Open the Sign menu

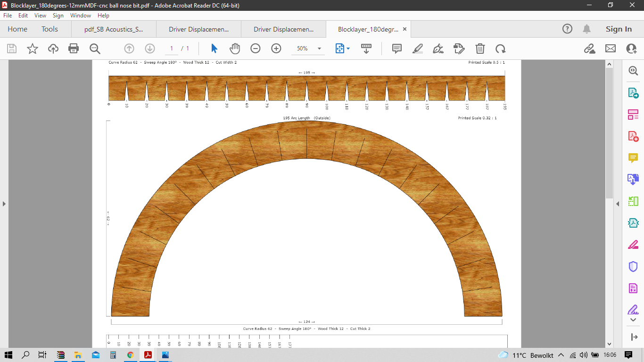pyautogui.click(x=58, y=16)
